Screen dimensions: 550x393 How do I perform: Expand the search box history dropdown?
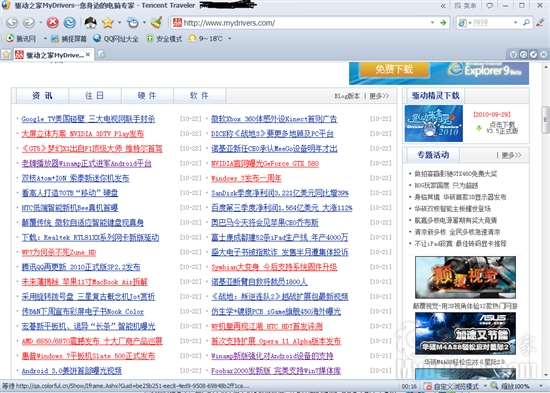tap(516, 23)
